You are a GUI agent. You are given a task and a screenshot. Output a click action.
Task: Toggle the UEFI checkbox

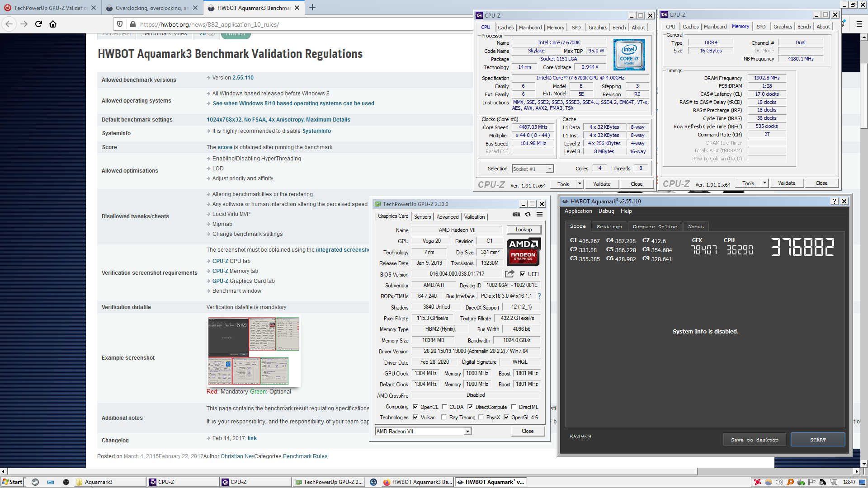coord(523,274)
